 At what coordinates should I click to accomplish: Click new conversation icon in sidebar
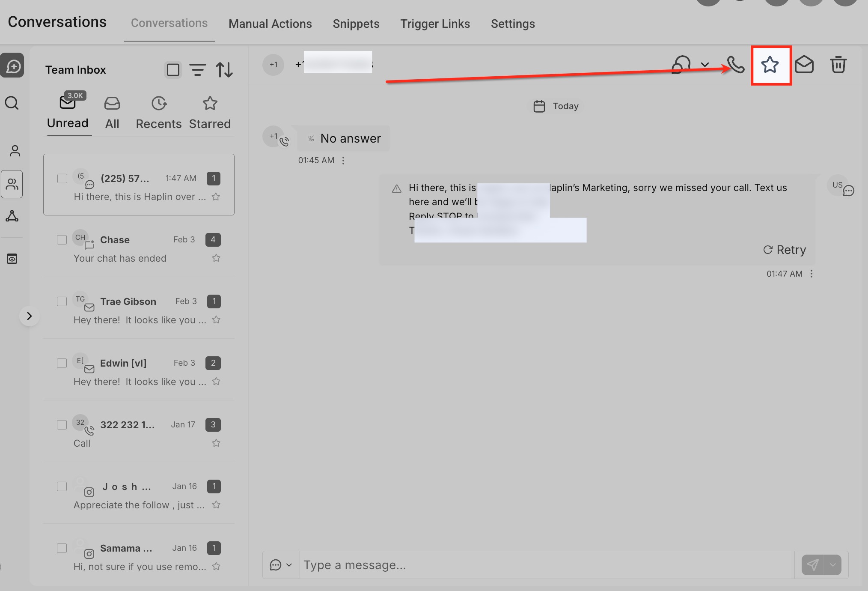(x=12, y=66)
